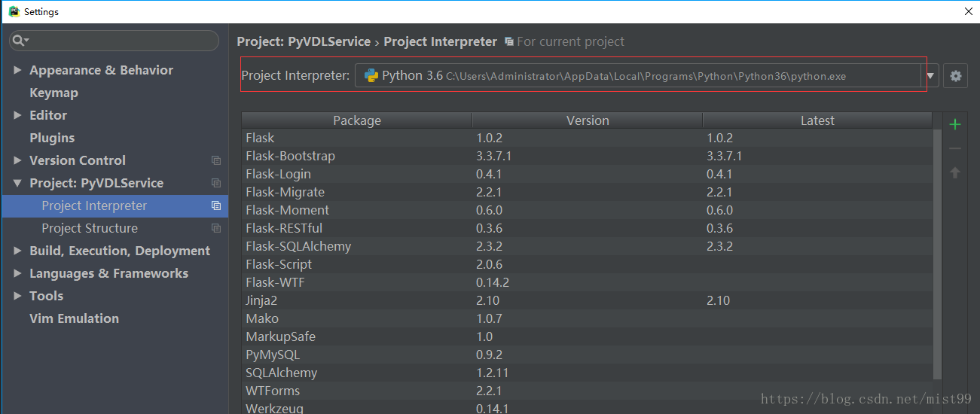Click the package list vertical scrollbar
The width and height of the screenshot is (980, 414).
click(x=937, y=254)
